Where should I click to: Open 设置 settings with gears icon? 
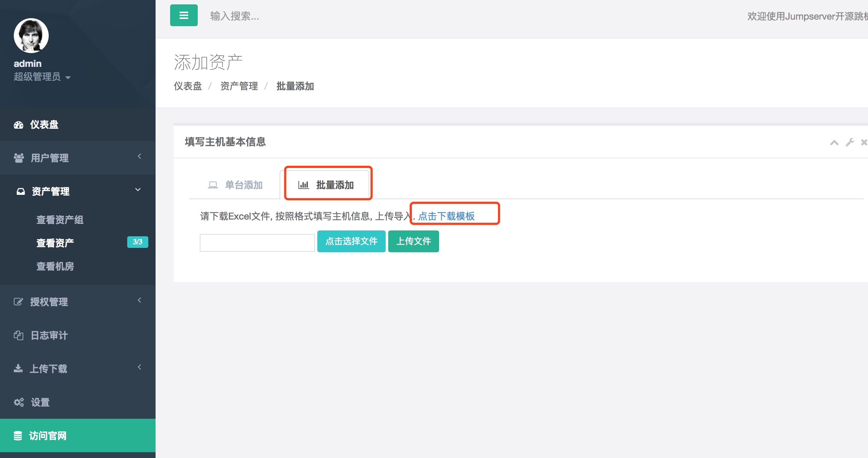40,402
